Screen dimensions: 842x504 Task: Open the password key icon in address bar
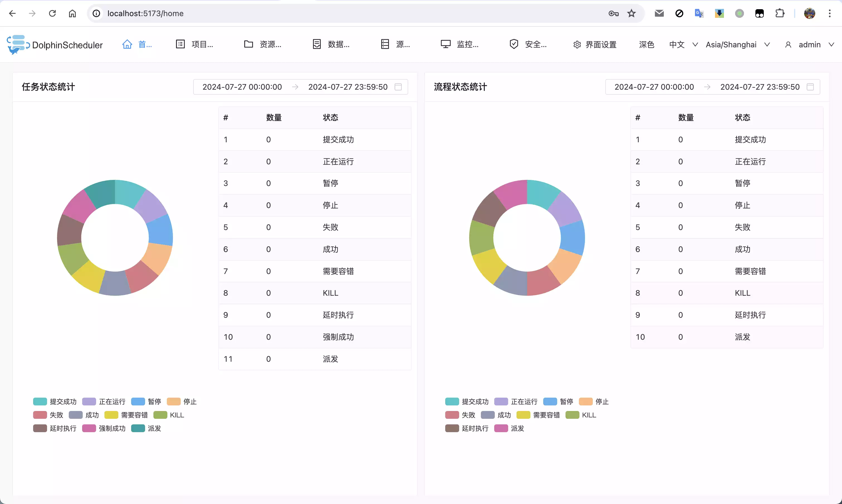click(x=613, y=13)
